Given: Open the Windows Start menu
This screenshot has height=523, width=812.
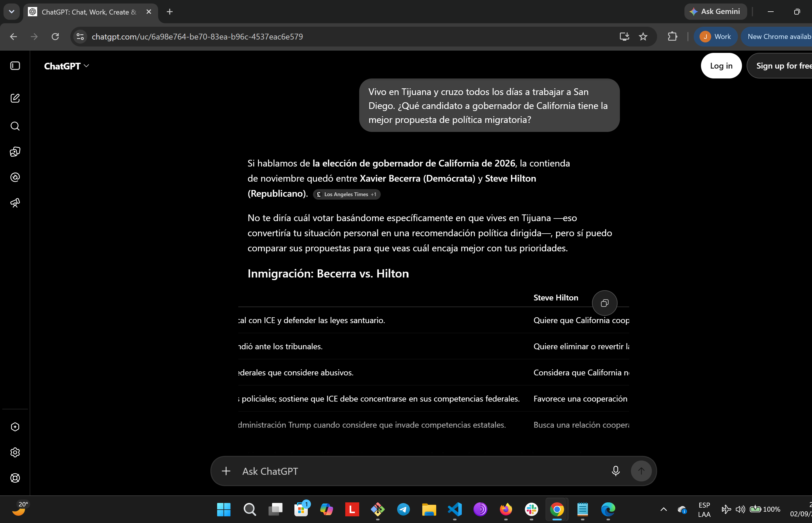Looking at the screenshot, I should (x=224, y=509).
